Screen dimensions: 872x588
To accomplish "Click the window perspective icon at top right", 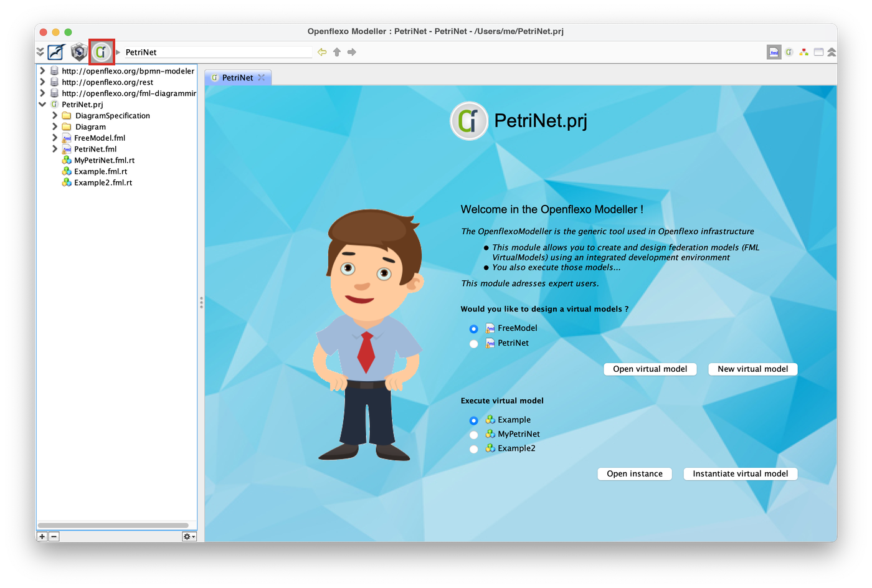I will 818,52.
